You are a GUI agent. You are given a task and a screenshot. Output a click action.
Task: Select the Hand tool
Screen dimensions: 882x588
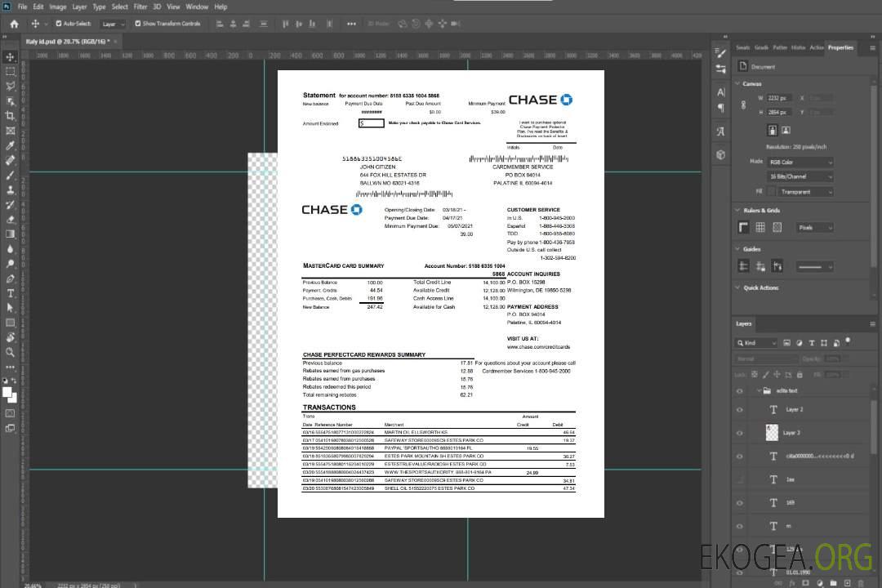click(10, 337)
